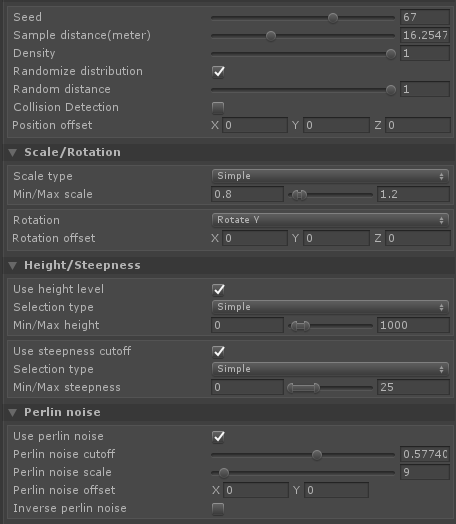Click the Seed slider handle
Screen dimensions: 456x524
(x=333, y=18)
